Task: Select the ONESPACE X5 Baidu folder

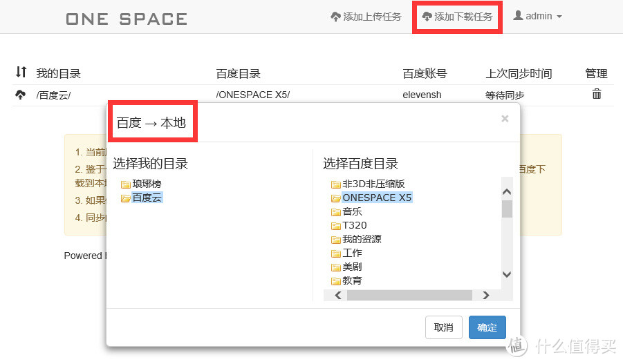Action: [377, 198]
